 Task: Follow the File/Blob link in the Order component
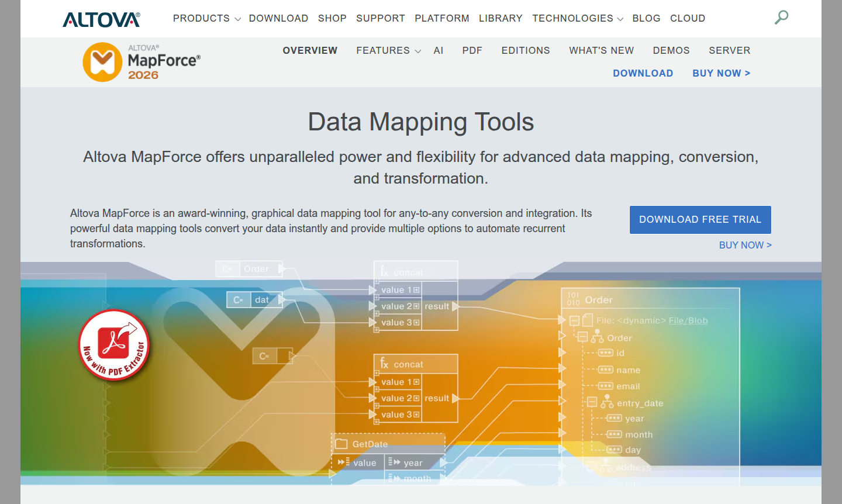(688, 320)
